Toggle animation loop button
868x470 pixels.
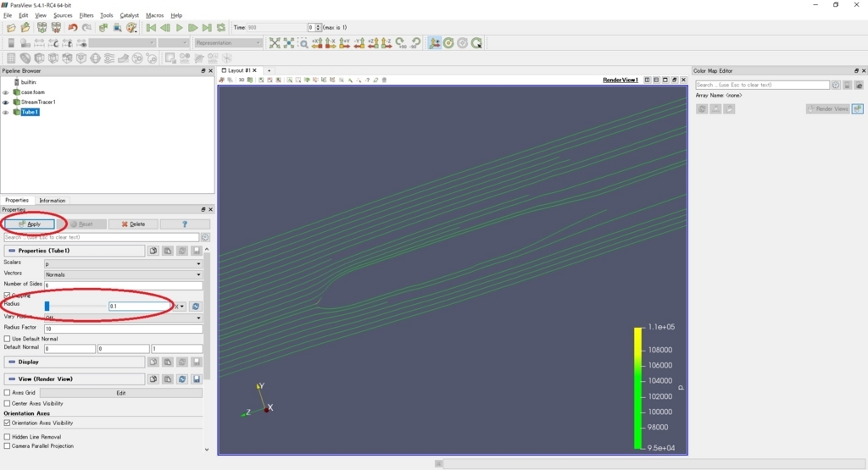point(221,28)
